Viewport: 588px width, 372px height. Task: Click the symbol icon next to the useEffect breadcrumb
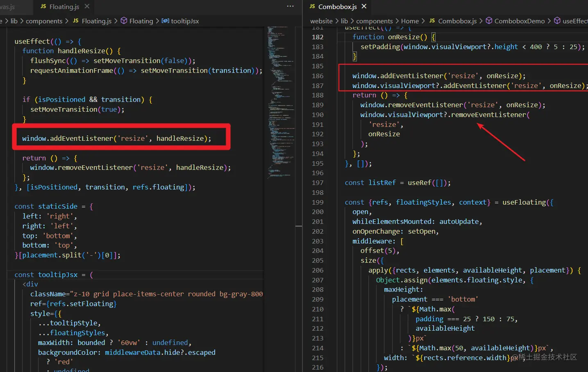557,21
